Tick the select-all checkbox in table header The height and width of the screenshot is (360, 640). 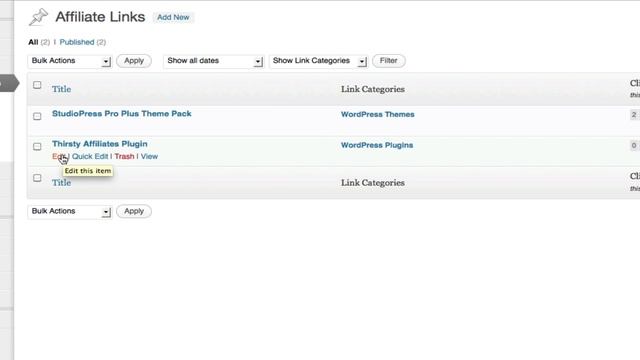click(x=37, y=85)
